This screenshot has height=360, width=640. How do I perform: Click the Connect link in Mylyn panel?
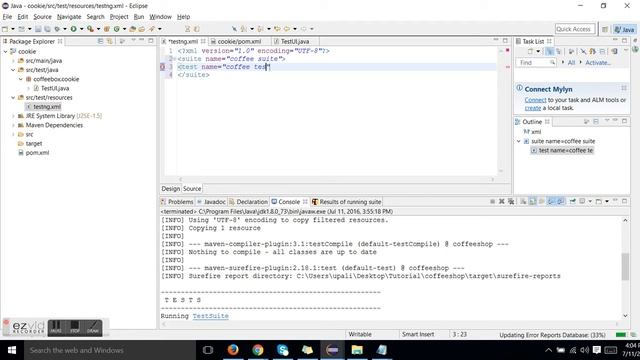point(535,100)
